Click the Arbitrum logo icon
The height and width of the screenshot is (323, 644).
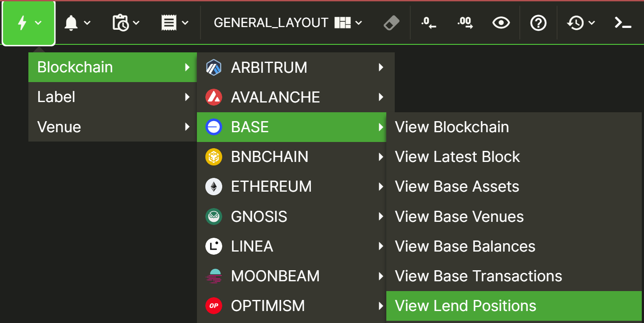pyautogui.click(x=214, y=67)
